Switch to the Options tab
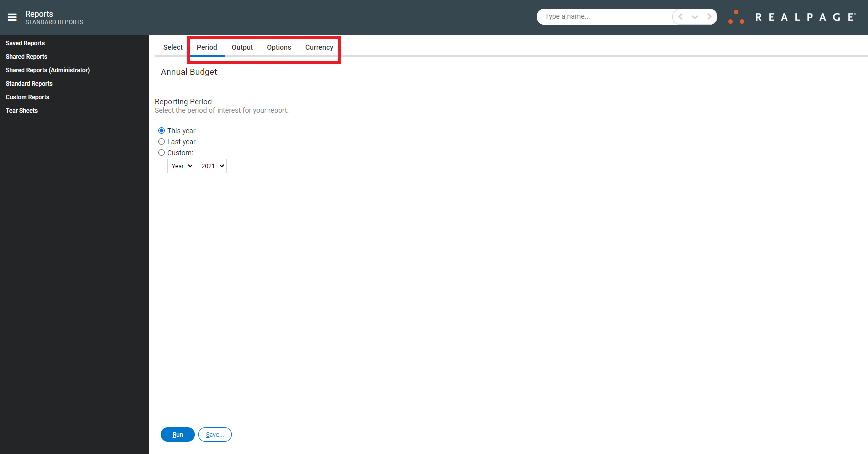 click(279, 47)
